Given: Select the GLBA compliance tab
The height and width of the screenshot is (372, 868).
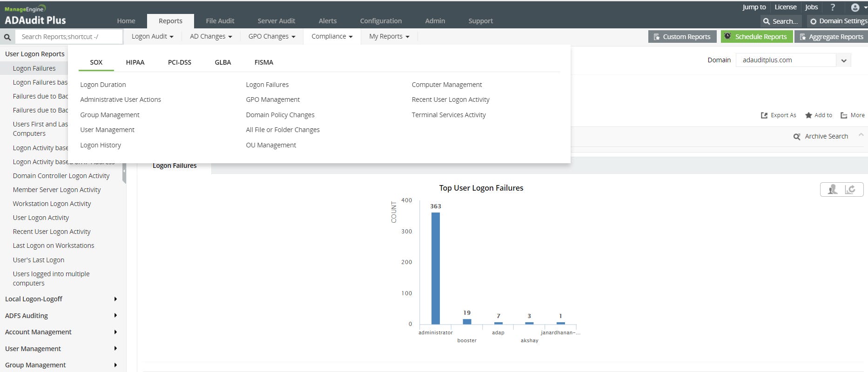Looking at the screenshot, I should click(223, 62).
